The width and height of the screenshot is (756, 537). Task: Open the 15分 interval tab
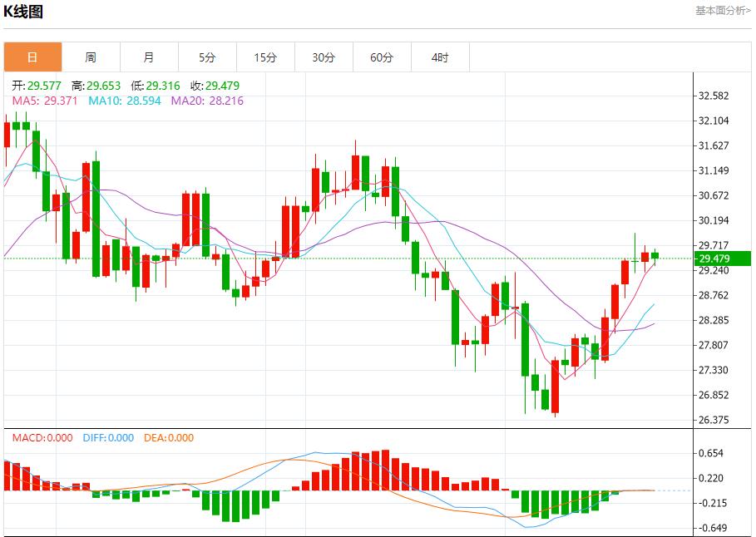point(265,57)
